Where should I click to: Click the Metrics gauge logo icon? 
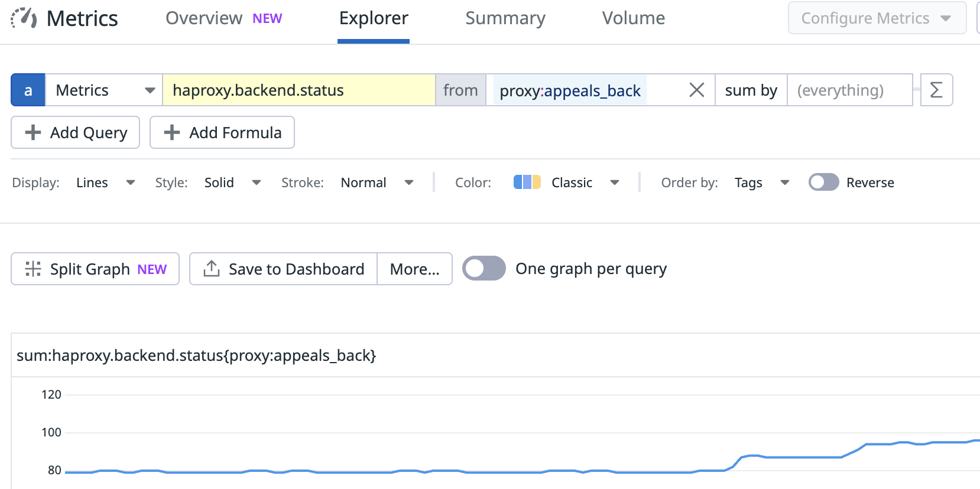click(x=24, y=18)
